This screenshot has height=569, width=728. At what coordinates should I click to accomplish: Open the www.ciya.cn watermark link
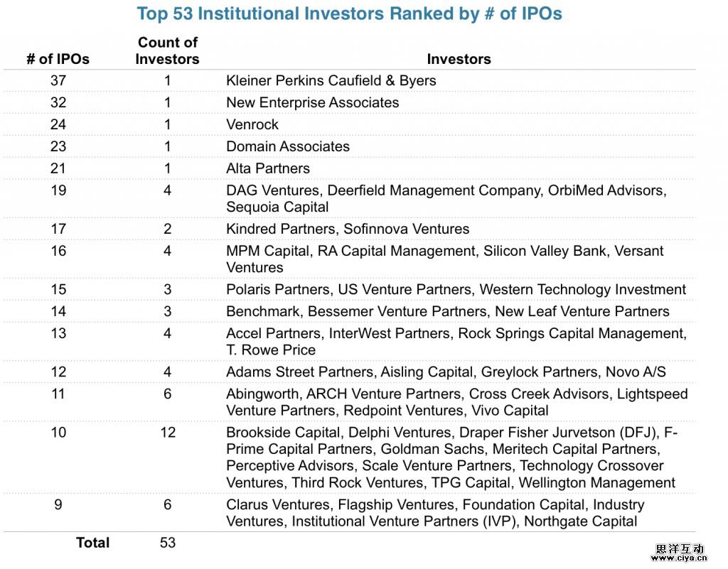click(x=679, y=558)
